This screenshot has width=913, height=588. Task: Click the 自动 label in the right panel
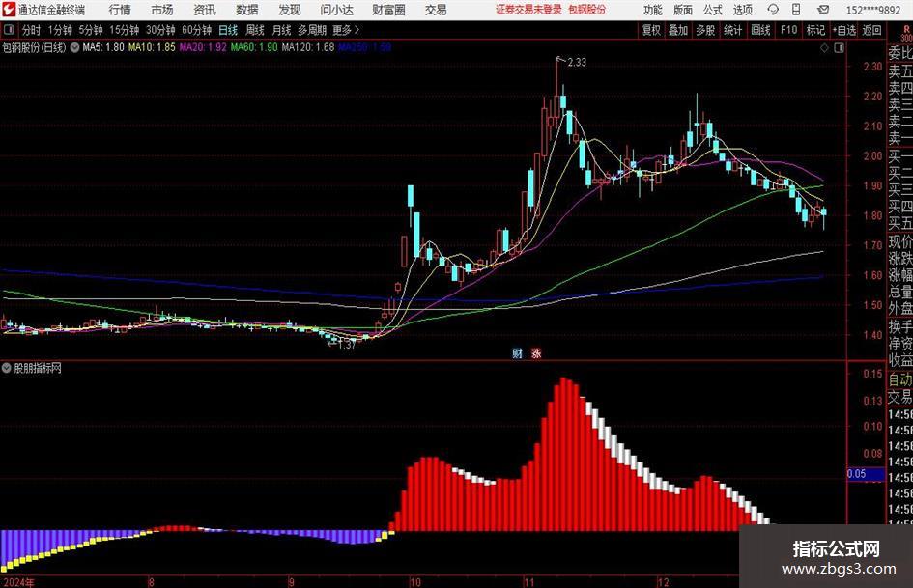click(900, 379)
